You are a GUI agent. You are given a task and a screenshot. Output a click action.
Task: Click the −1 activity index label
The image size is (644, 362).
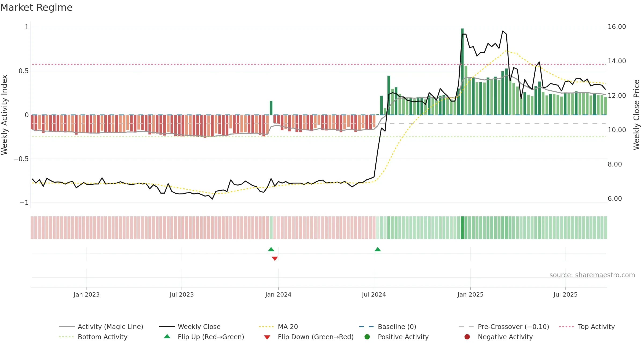pos(24,203)
